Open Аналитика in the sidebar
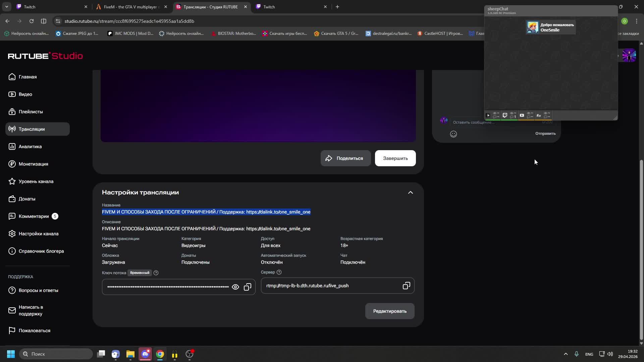This screenshot has height=362, width=644. [30, 146]
